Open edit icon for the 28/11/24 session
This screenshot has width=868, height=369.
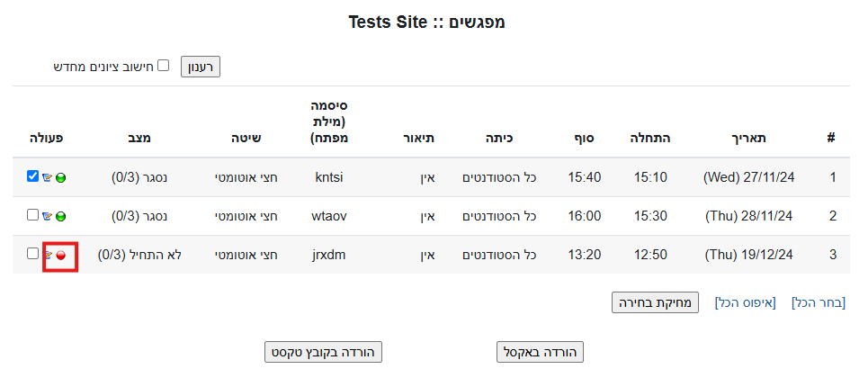pyautogui.click(x=48, y=217)
